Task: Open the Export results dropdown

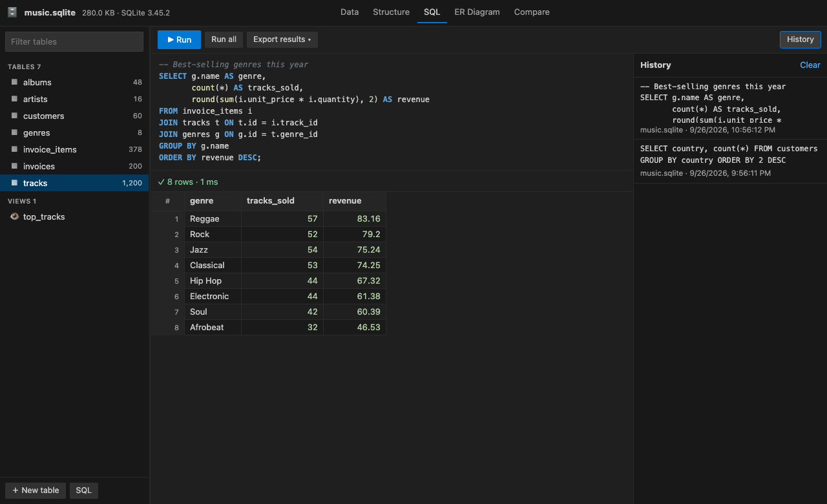Action: coord(282,39)
